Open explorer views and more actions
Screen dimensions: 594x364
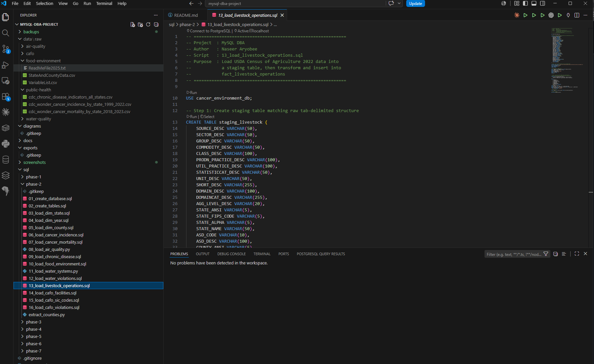[x=156, y=15]
